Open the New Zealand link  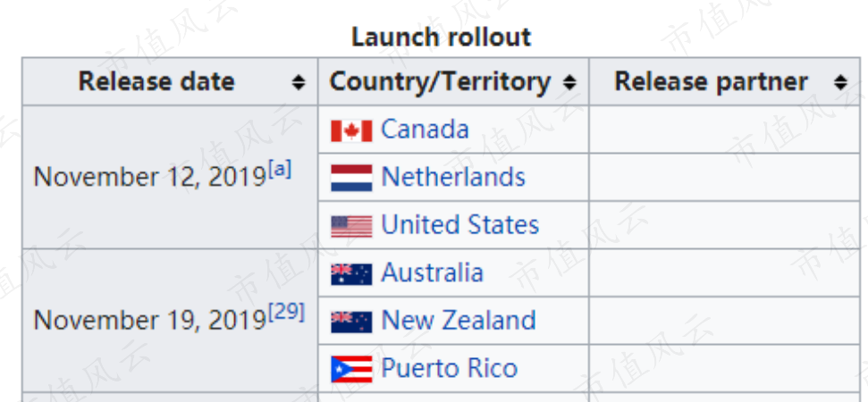click(x=459, y=320)
